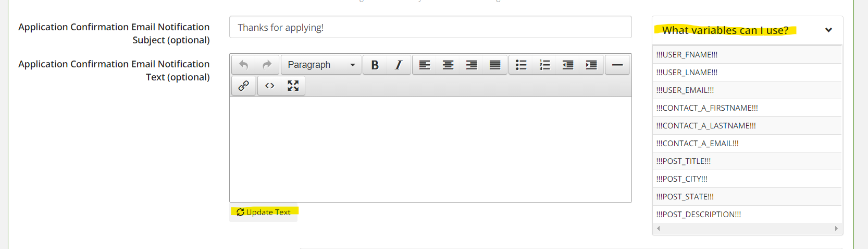
Task: Select the !!!USER_LNAME!!! variable
Action: (747, 73)
